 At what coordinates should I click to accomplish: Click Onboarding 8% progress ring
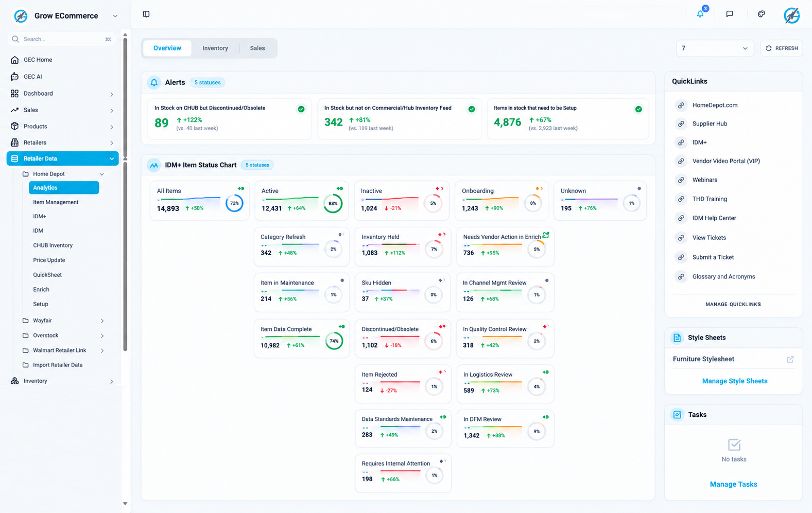pos(533,203)
